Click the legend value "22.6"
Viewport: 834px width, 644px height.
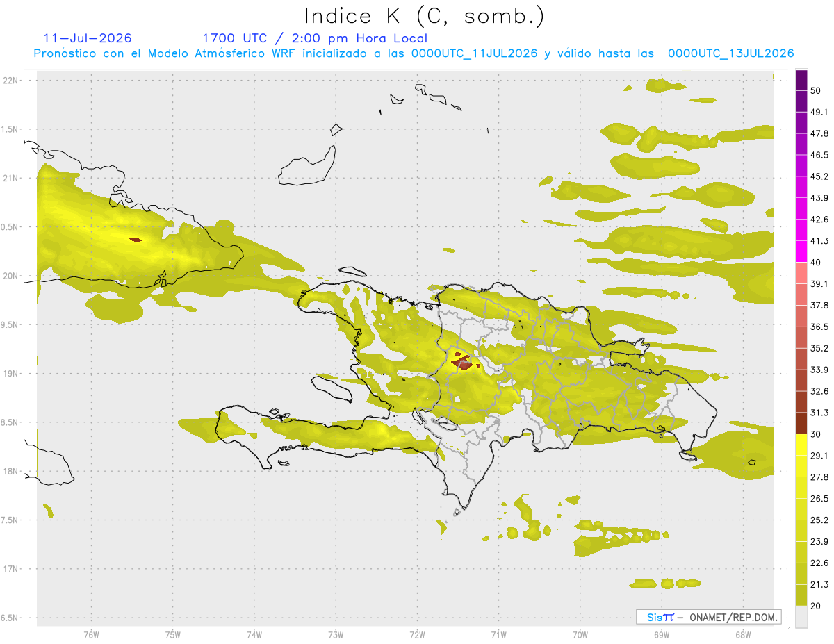819,563
